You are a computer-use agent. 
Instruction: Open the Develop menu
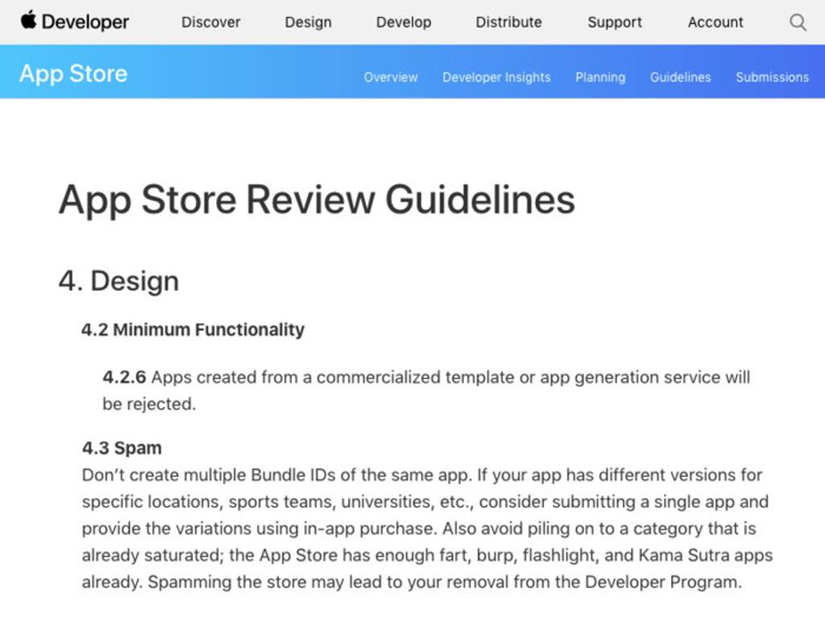[x=404, y=23]
